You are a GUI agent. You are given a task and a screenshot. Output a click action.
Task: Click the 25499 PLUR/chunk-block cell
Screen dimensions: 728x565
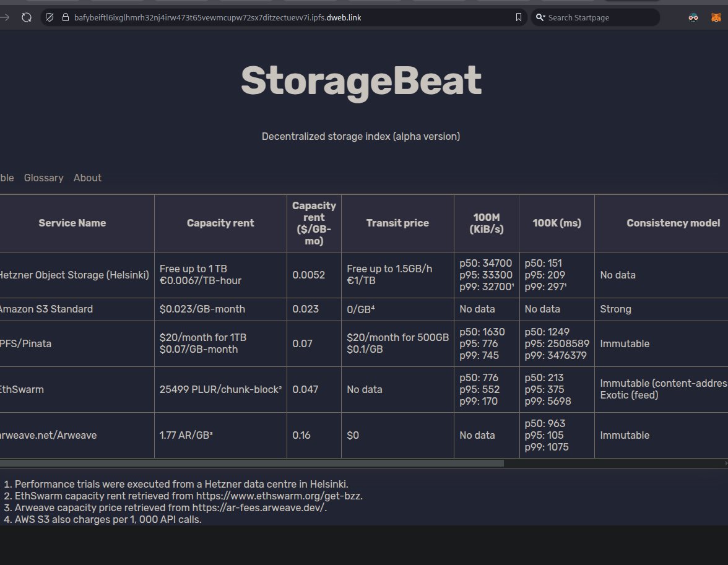pyautogui.click(x=220, y=389)
